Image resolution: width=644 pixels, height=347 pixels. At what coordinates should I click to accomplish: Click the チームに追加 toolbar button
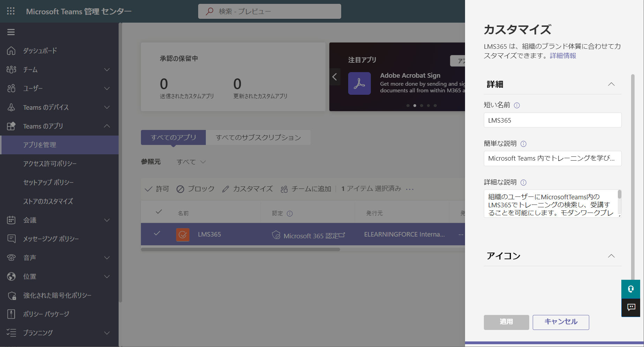click(306, 189)
